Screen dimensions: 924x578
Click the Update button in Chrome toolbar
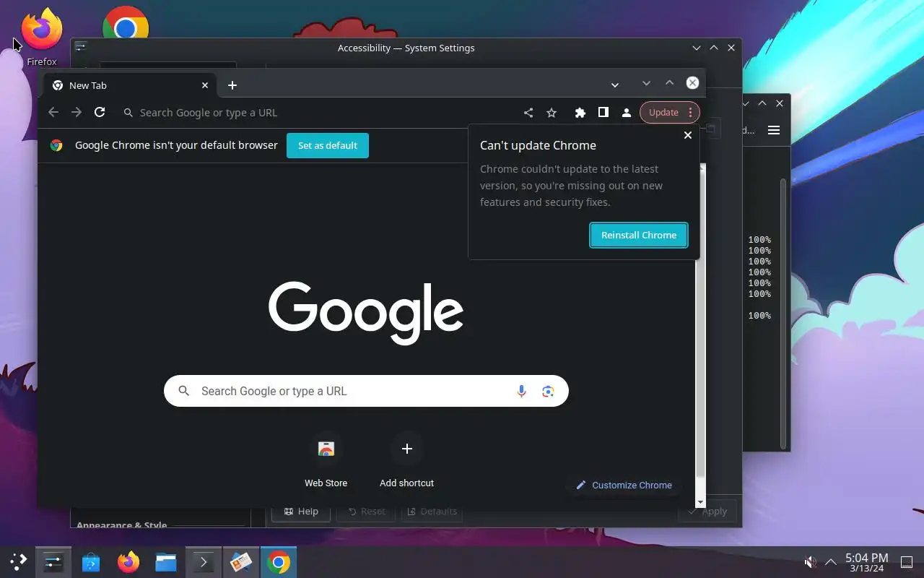(669, 113)
